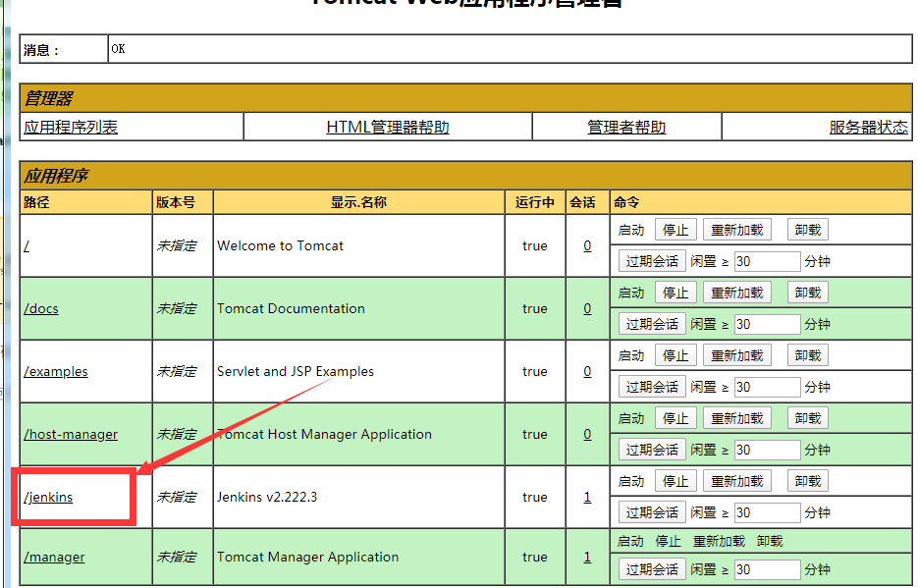Focus idle minutes field for root / app
This screenshot has width=918, height=588.
click(x=768, y=261)
